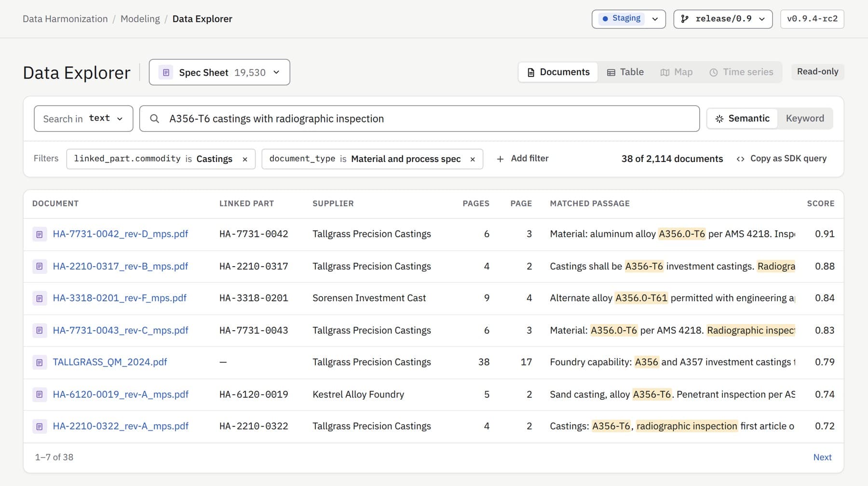Click the code brackets icon for SDK query

pyautogui.click(x=740, y=159)
